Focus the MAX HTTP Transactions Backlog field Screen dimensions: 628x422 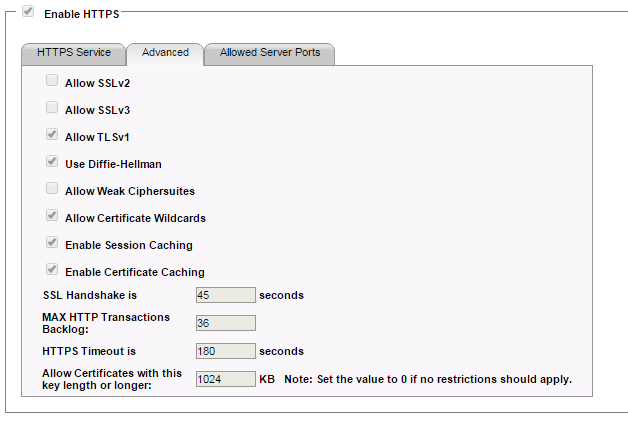[225, 323]
